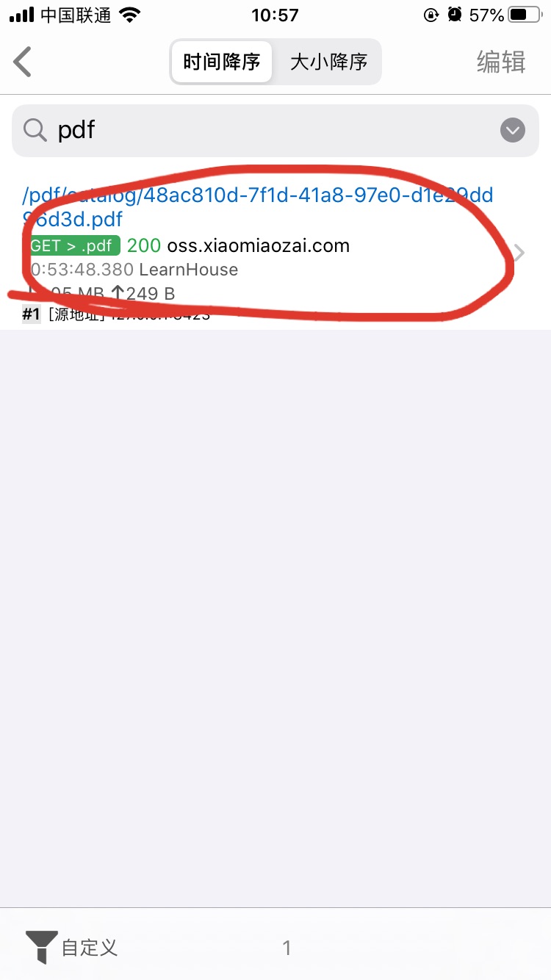
Task: Tap the LearnHouse app name label
Action: (x=189, y=270)
